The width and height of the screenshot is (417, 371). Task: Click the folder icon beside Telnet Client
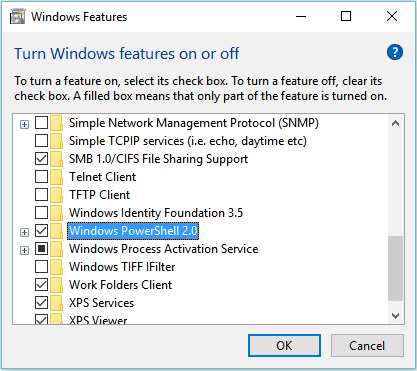(x=57, y=177)
